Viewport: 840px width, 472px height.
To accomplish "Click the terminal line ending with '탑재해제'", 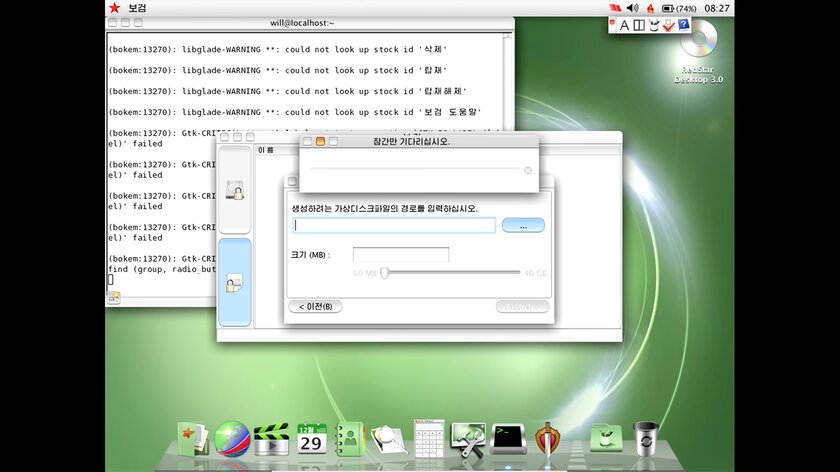I will [287, 91].
